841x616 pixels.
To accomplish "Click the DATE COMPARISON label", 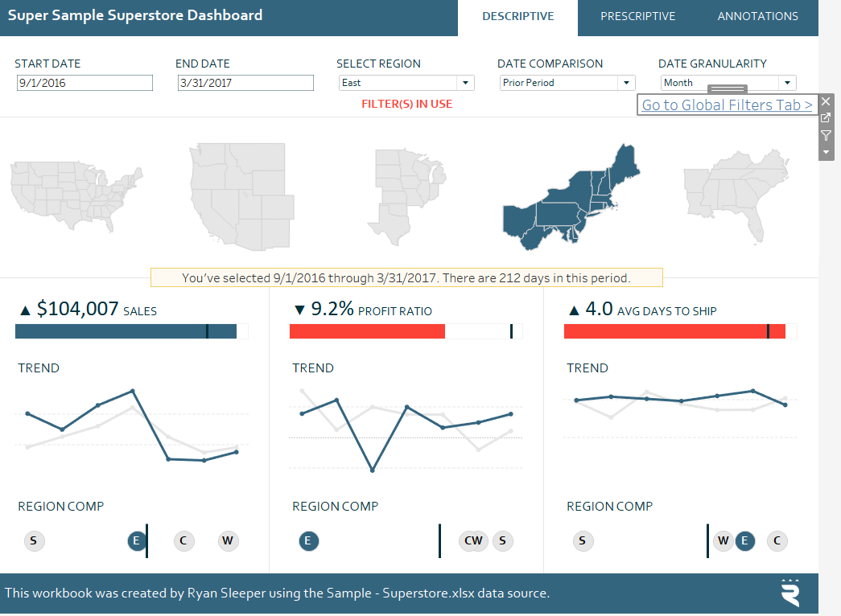I will 550,64.
